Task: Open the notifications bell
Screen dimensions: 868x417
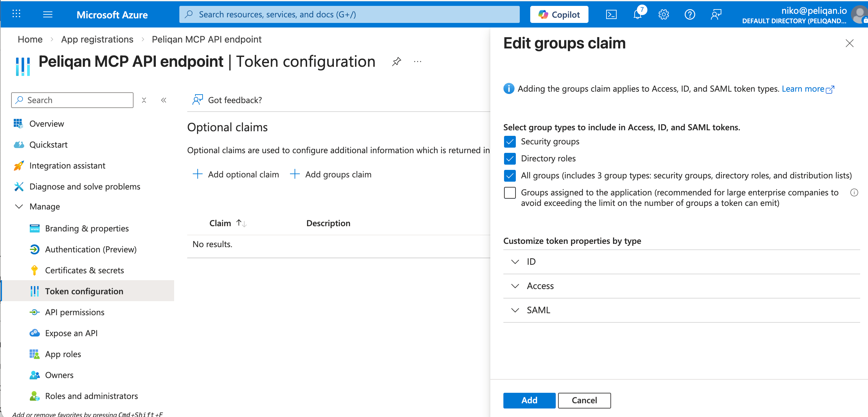Action: [638, 14]
